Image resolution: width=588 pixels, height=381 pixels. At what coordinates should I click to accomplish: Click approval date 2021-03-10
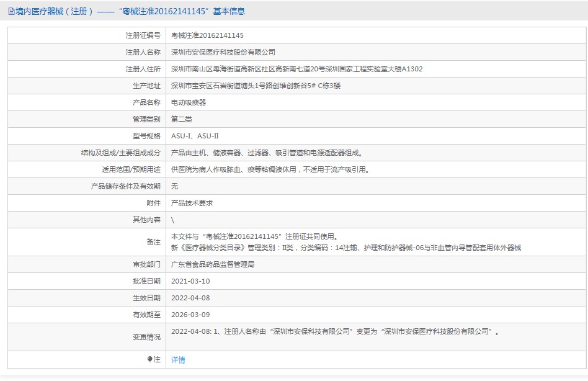click(190, 281)
